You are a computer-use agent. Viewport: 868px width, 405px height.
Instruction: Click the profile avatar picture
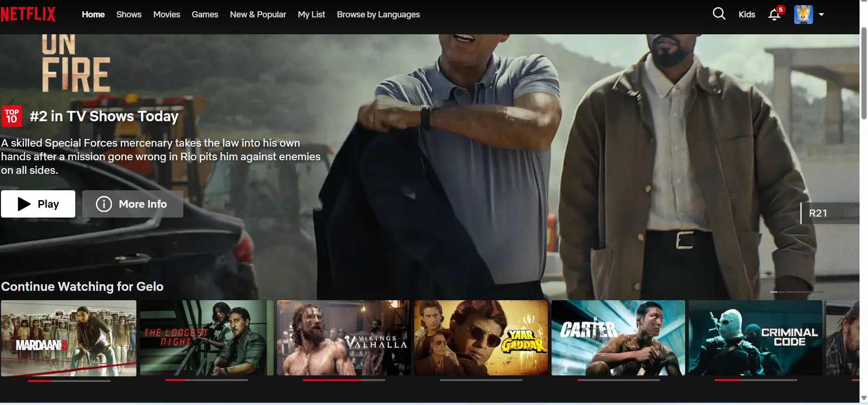804,15
